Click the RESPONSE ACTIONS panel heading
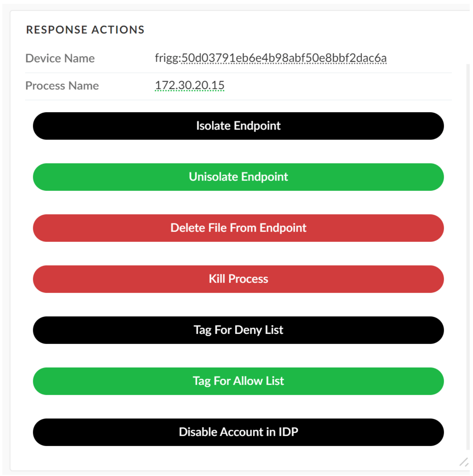Image resolution: width=473 pixels, height=476 pixels. [x=85, y=30]
